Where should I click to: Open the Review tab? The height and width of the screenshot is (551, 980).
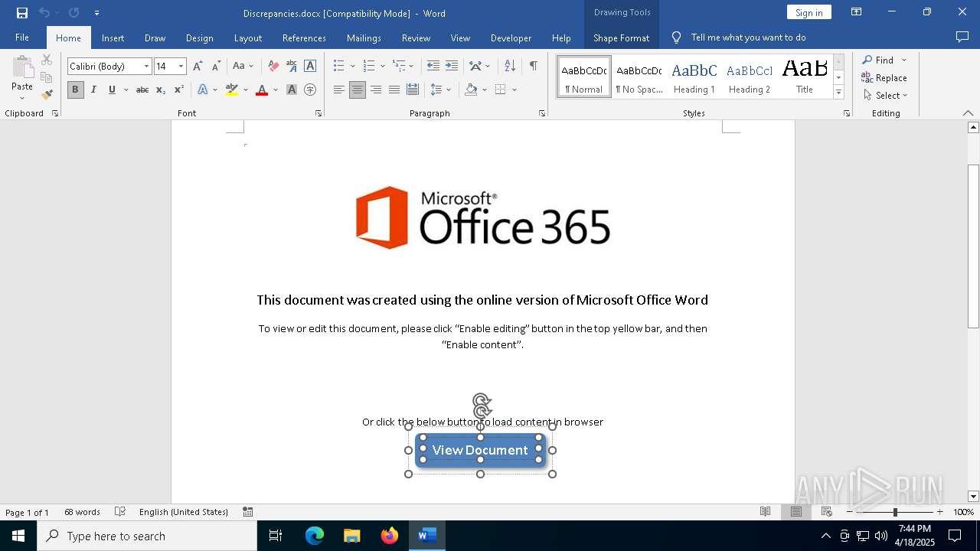pos(416,37)
